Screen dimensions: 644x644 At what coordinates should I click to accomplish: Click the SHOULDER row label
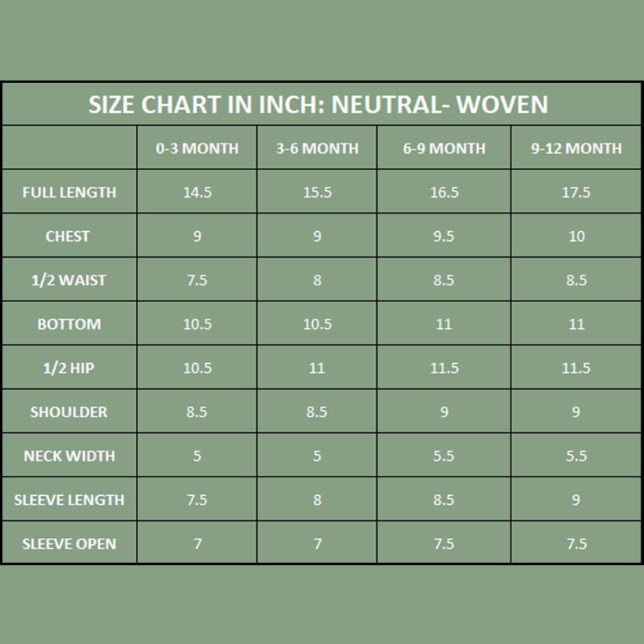69,412
